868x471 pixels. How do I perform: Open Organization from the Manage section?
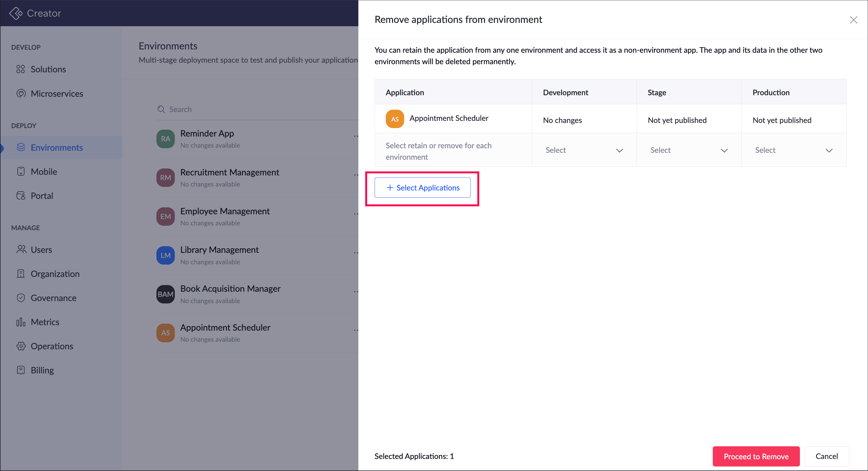55,274
